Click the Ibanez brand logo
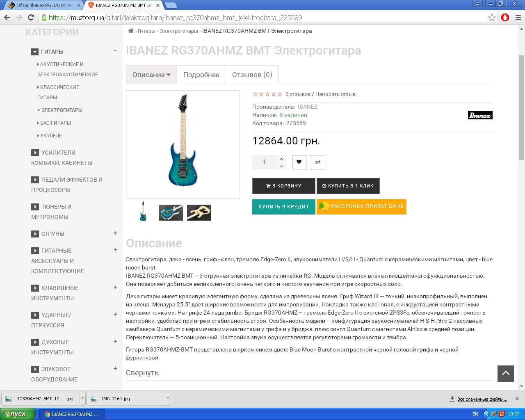The height and width of the screenshot is (420, 525). (480, 115)
